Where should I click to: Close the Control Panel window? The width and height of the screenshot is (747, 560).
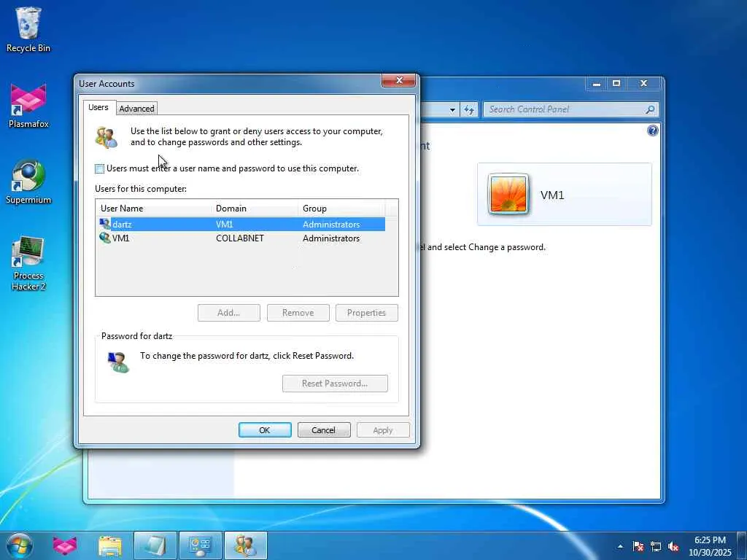pos(644,84)
